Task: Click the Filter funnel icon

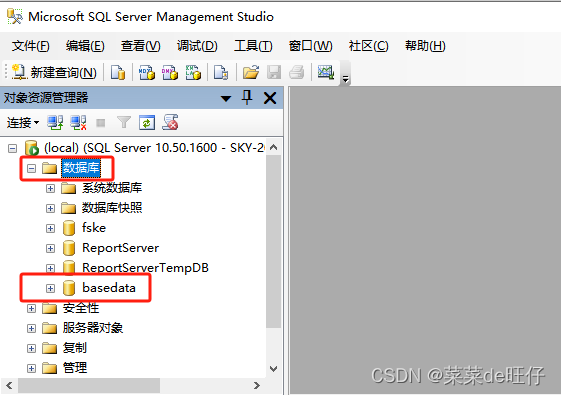Action: (124, 123)
